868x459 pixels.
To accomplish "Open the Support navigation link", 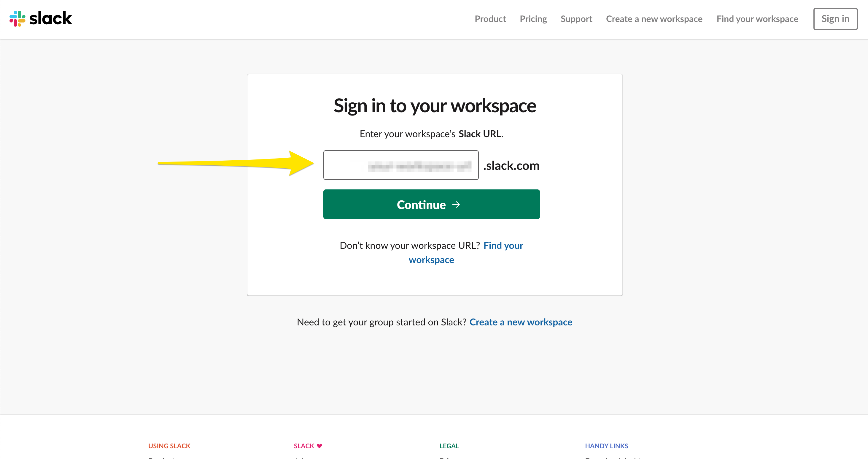I will 576,19.
